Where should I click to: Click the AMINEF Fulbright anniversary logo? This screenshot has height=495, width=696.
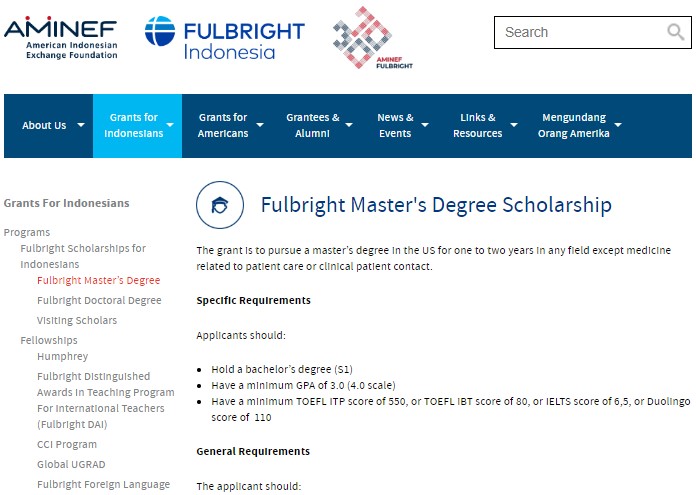(371, 38)
